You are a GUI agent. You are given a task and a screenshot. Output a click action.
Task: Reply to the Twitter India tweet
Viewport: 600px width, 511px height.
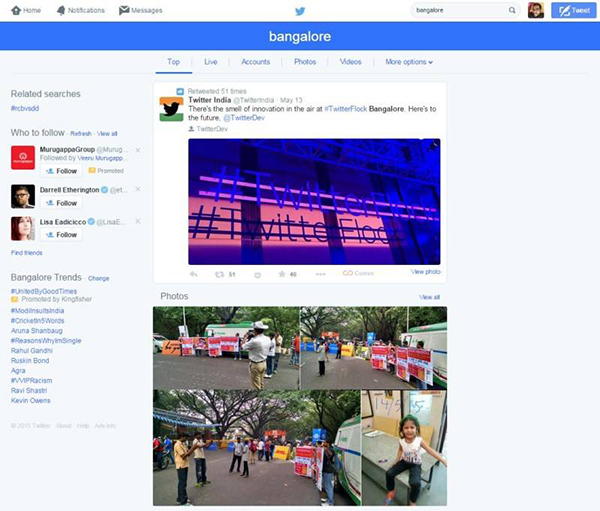click(x=194, y=274)
